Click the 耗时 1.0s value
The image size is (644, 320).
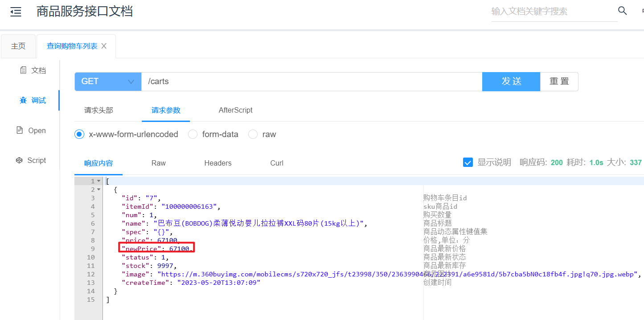596,163
